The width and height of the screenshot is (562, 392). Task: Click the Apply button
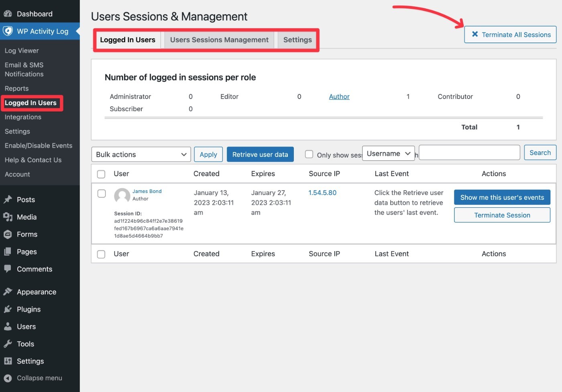pos(208,154)
